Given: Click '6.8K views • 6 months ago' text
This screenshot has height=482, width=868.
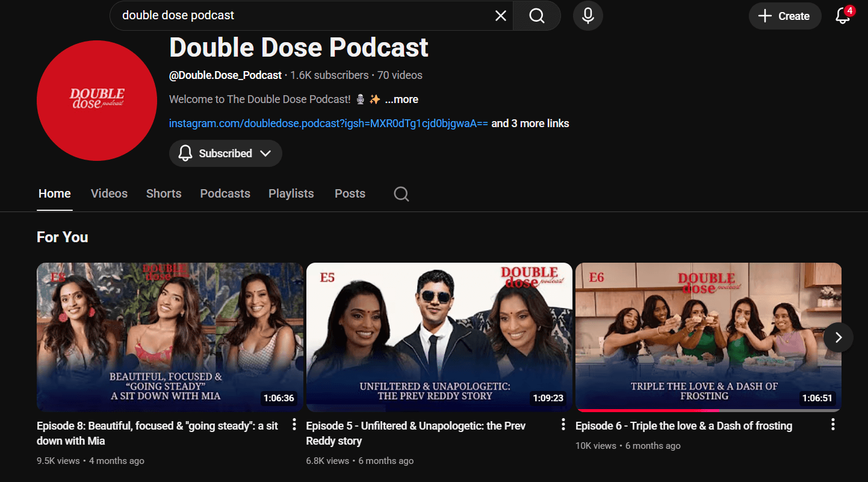Looking at the screenshot, I should coord(360,461).
